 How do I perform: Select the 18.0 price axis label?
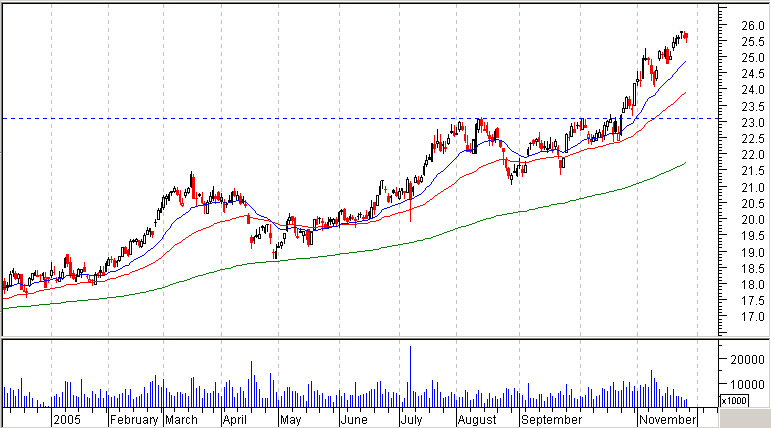tap(753, 285)
